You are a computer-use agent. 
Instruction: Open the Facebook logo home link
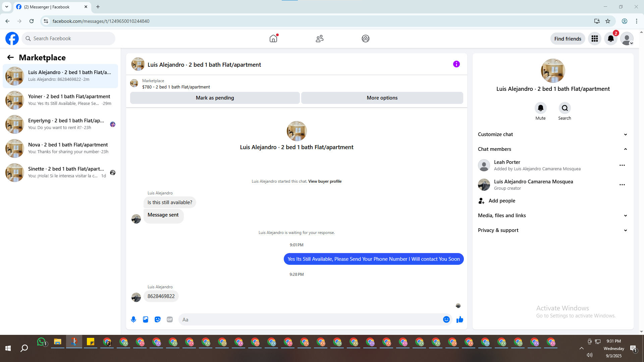(12, 39)
